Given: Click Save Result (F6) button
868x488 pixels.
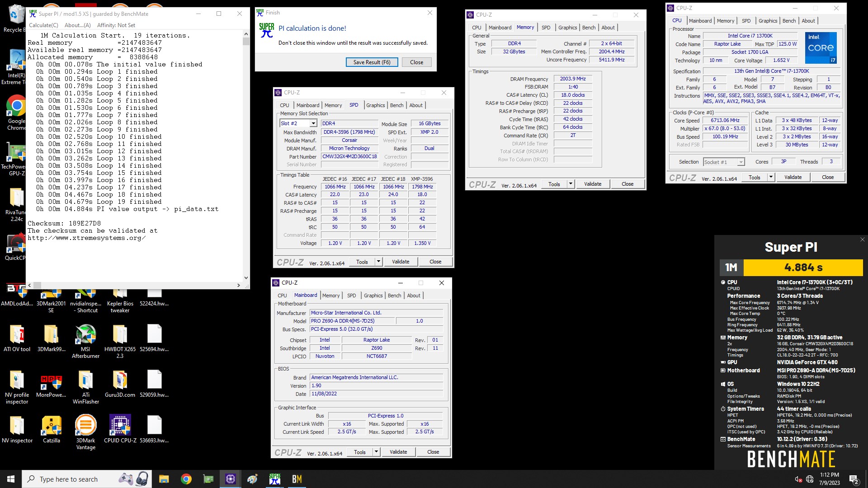Looking at the screenshot, I should pos(372,62).
